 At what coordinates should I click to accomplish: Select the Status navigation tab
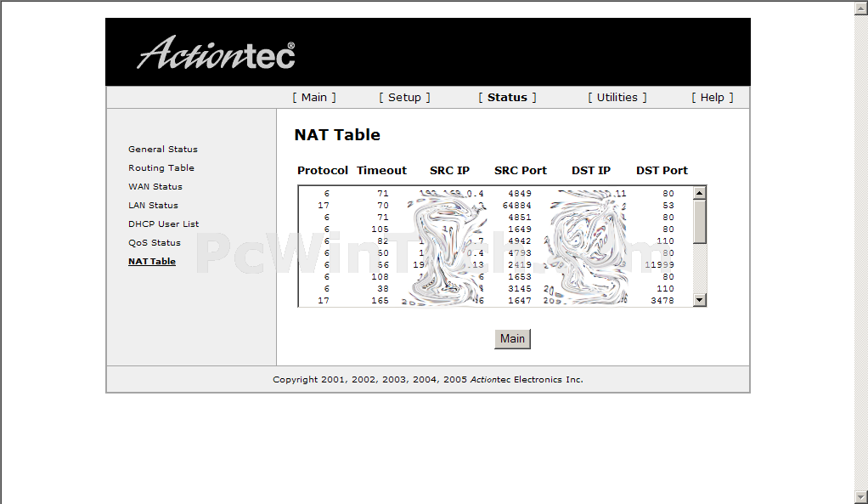[x=507, y=98]
